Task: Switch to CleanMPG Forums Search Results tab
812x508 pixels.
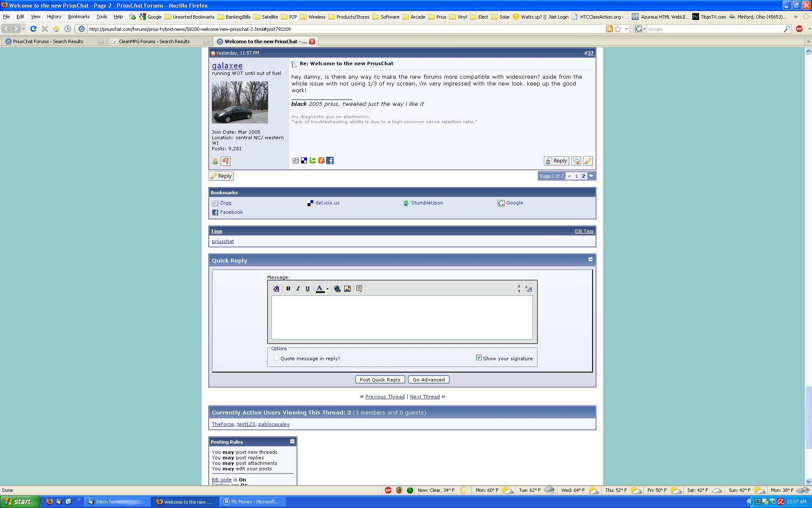Action: pos(159,41)
